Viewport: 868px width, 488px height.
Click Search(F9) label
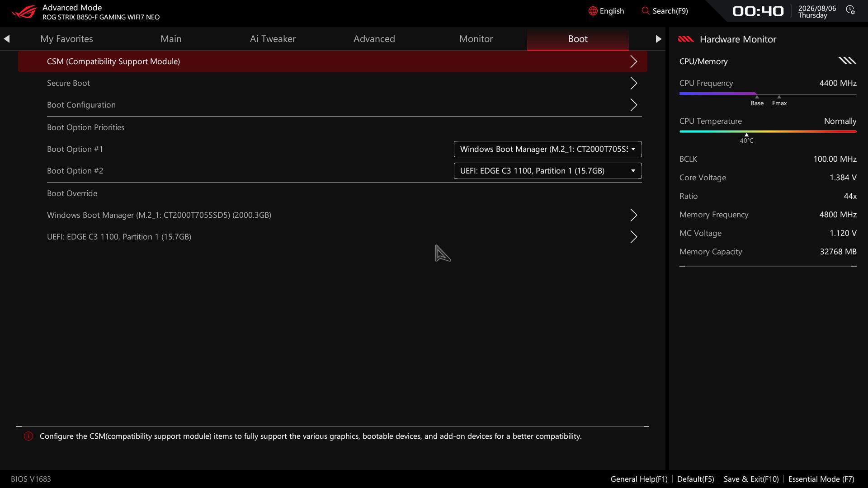pyautogui.click(x=670, y=11)
